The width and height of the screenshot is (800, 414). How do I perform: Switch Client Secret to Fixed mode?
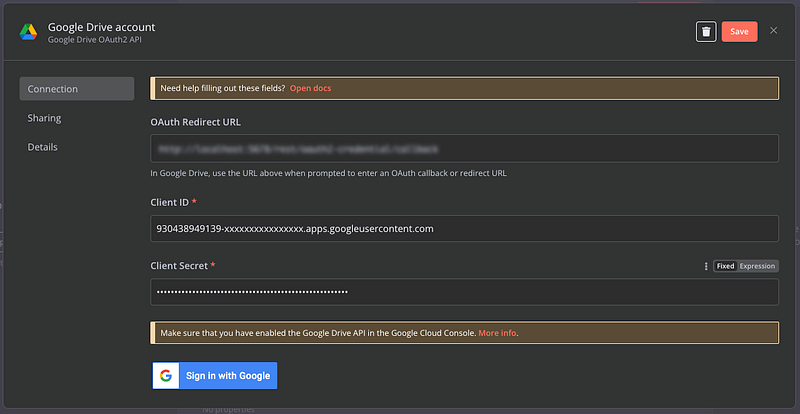click(725, 266)
